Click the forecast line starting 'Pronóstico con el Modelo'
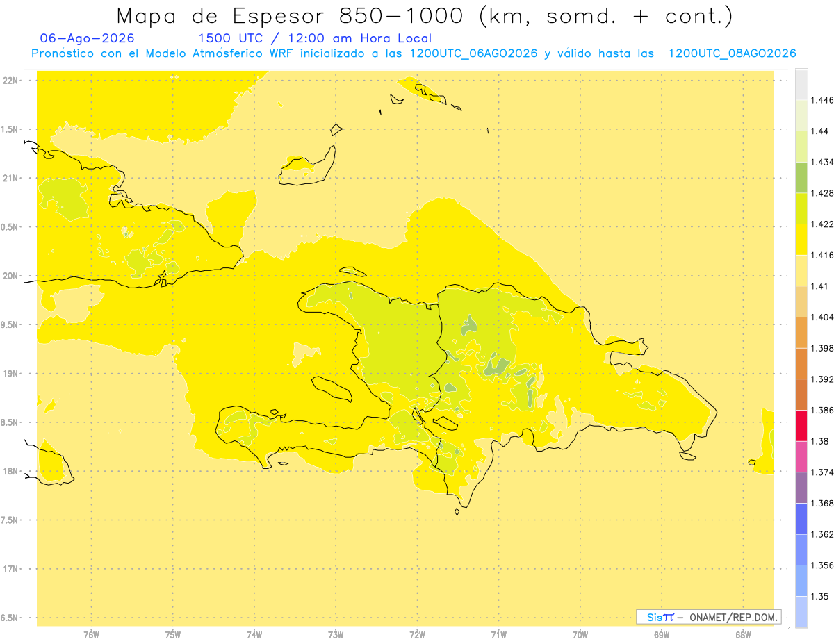Screen dimensions: 834x644 [414, 53]
